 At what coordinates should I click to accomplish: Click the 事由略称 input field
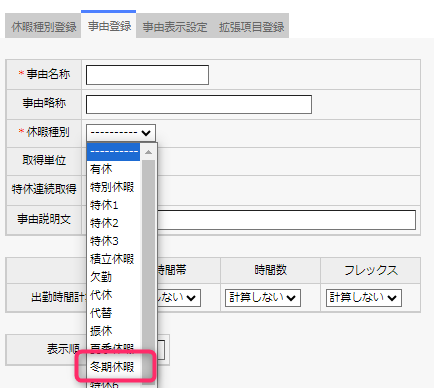coord(199,104)
